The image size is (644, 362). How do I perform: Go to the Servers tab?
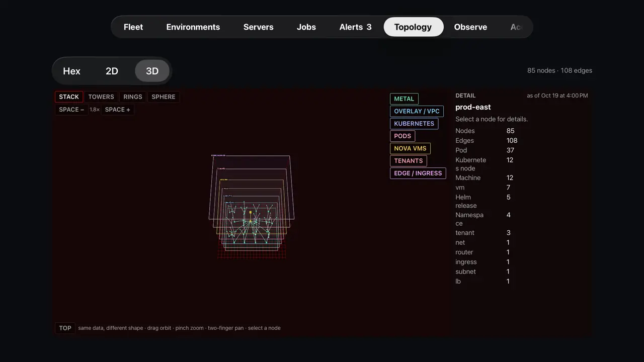258,27
